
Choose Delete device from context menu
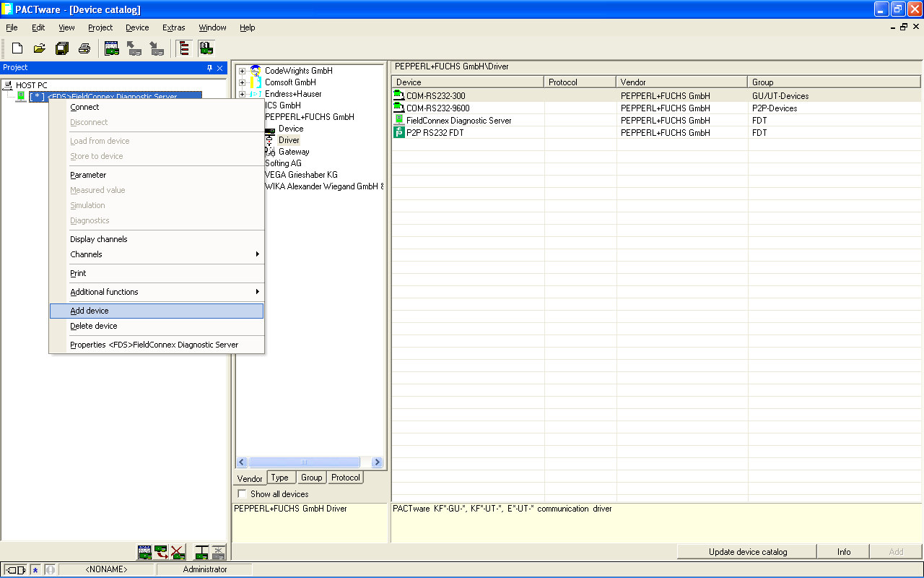(x=157, y=326)
